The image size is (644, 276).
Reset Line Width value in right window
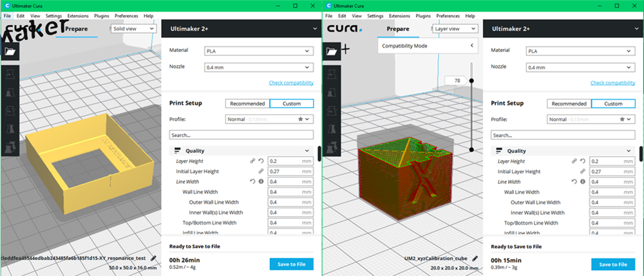(x=574, y=181)
